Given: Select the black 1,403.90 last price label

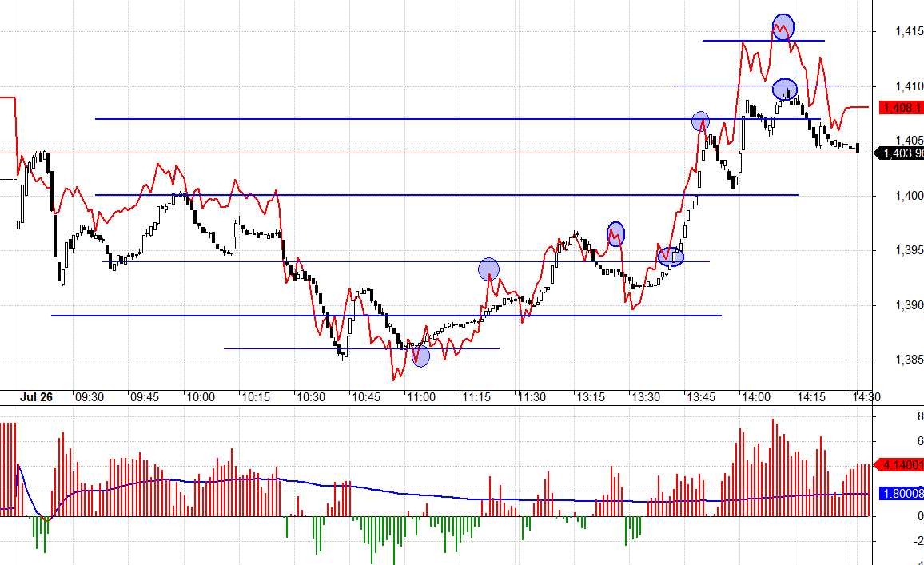Looking at the screenshot, I should pos(900,153).
